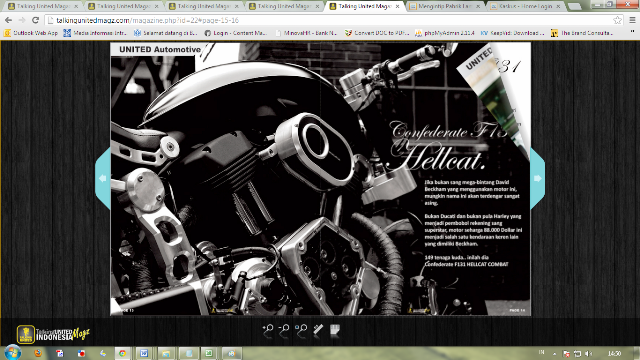Open the volume speaker tray icon

(x=588, y=353)
